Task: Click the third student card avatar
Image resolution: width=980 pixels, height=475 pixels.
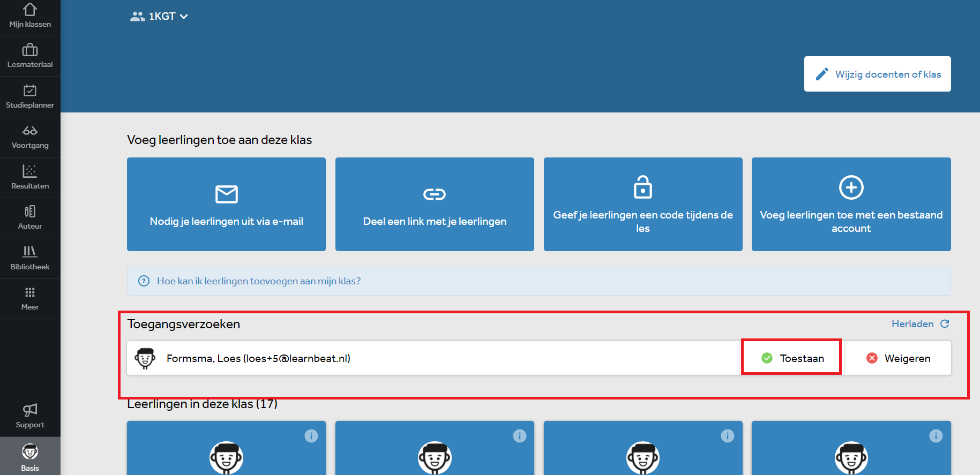Action: pos(643,458)
